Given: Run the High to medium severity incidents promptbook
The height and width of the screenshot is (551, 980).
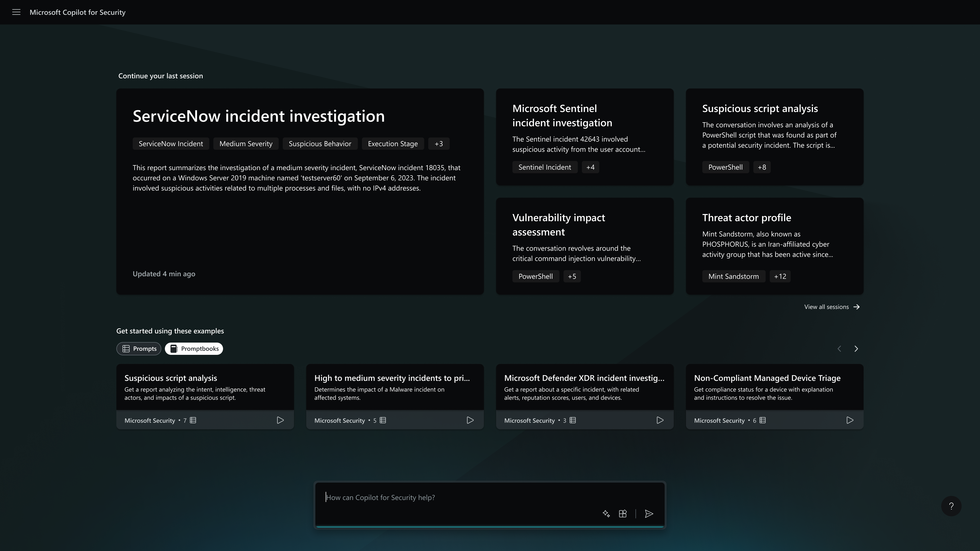Looking at the screenshot, I should coord(470,420).
